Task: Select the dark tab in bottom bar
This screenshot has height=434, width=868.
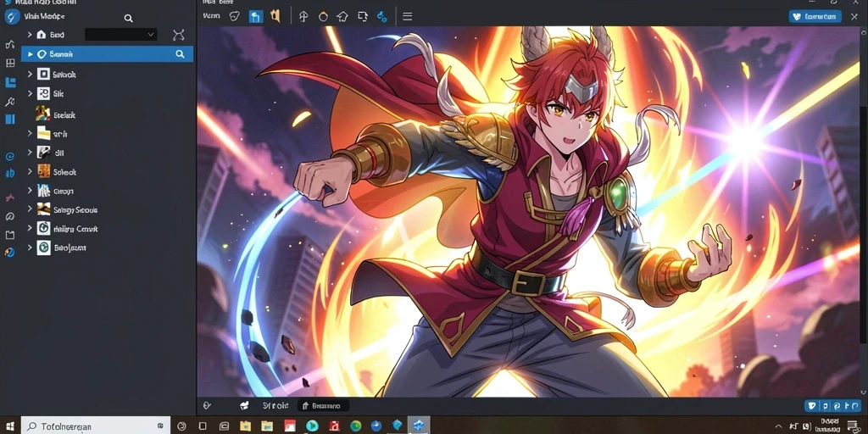Action: (324, 406)
